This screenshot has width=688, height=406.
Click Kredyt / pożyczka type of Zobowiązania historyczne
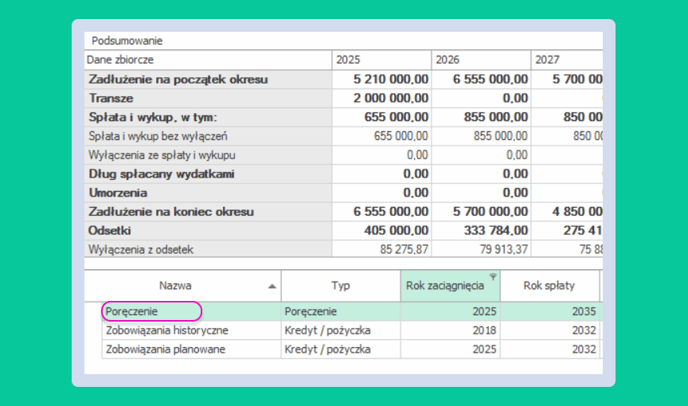pos(340,330)
